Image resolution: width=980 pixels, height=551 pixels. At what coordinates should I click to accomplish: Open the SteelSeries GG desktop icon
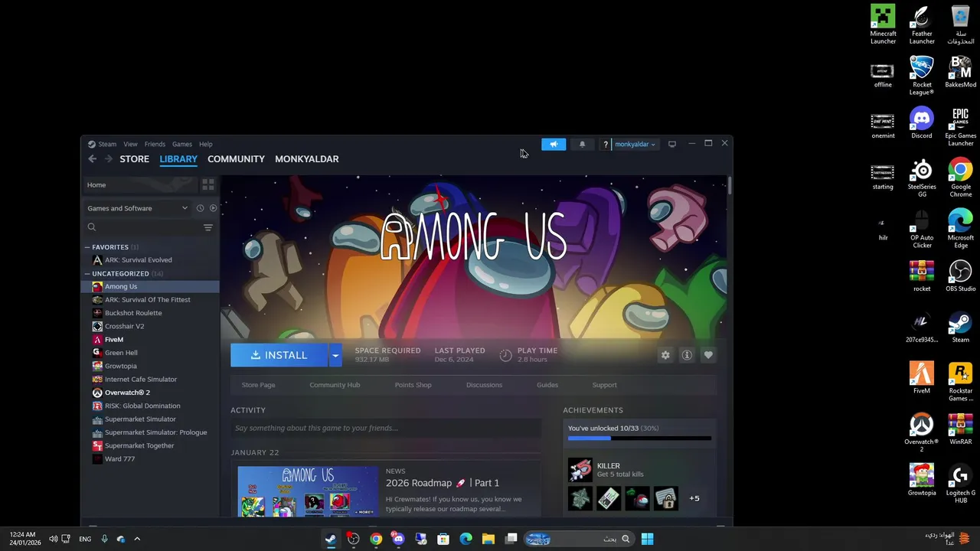point(922,178)
